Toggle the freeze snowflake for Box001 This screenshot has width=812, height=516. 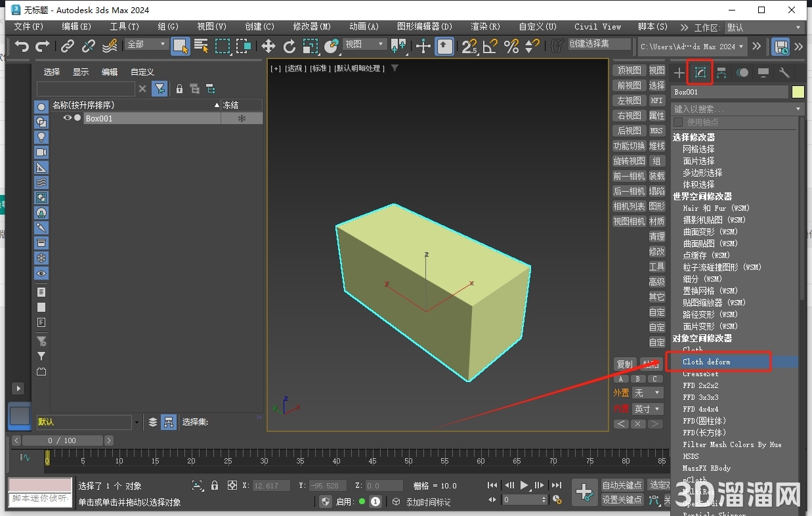[x=242, y=119]
